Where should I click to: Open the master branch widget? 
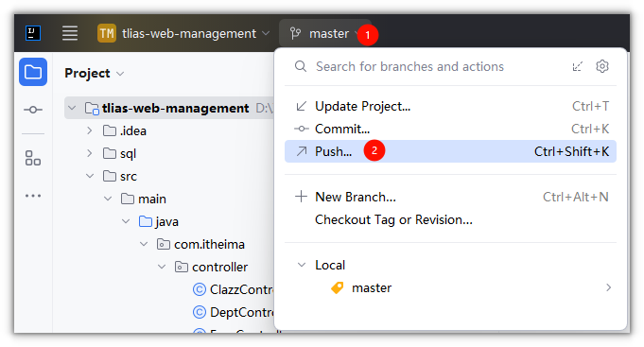(x=324, y=33)
